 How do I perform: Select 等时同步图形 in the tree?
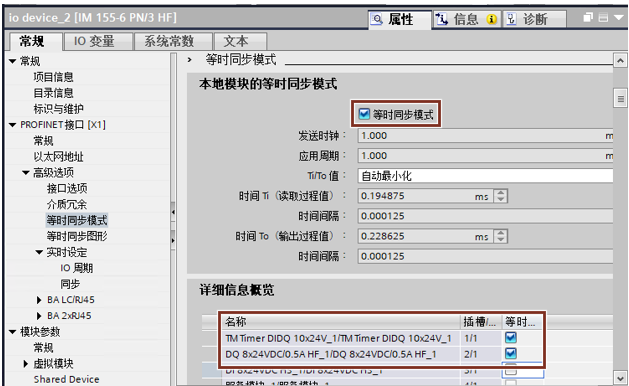77,236
